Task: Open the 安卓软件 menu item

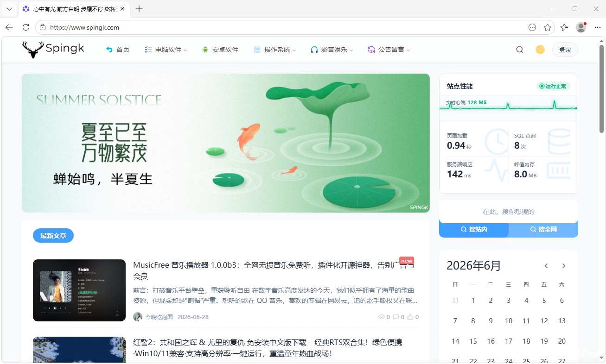Action: pyautogui.click(x=220, y=50)
